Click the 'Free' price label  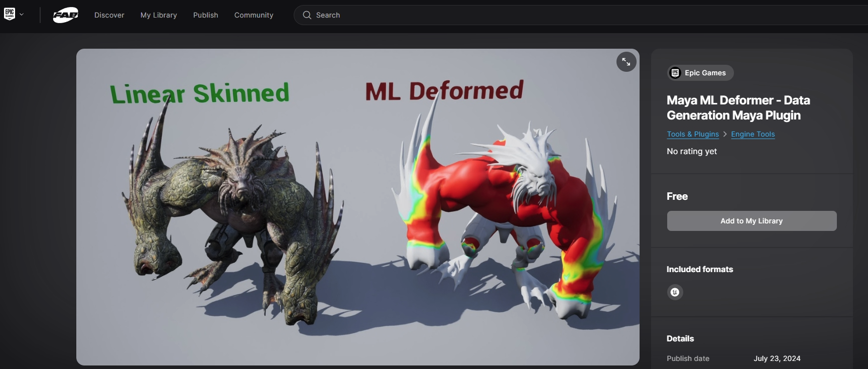[x=677, y=196]
